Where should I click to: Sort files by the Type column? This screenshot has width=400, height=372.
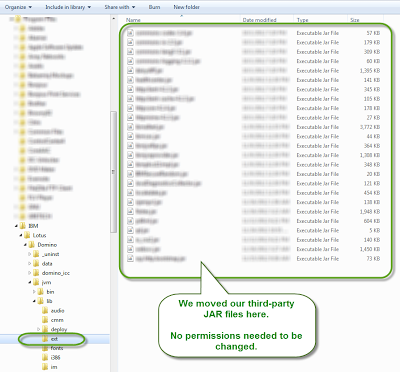[302, 20]
